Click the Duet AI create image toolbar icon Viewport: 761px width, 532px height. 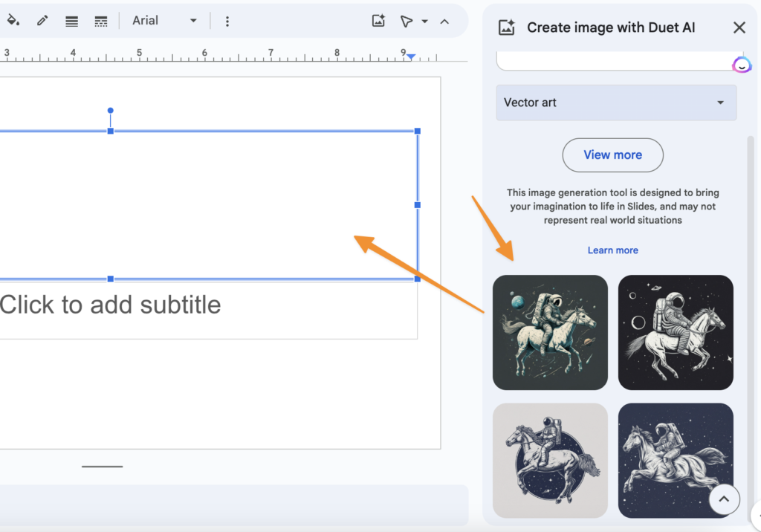click(378, 21)
